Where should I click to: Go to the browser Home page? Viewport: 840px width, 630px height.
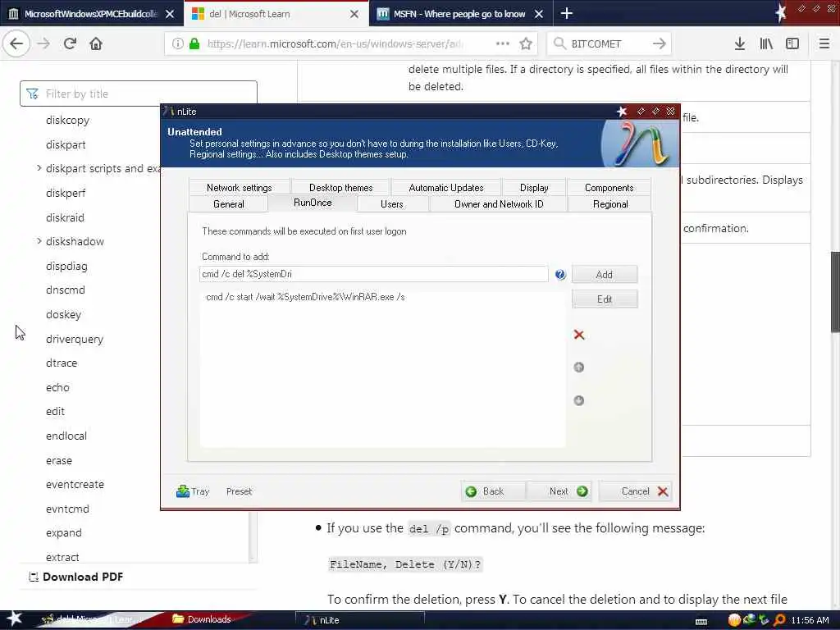96,43
